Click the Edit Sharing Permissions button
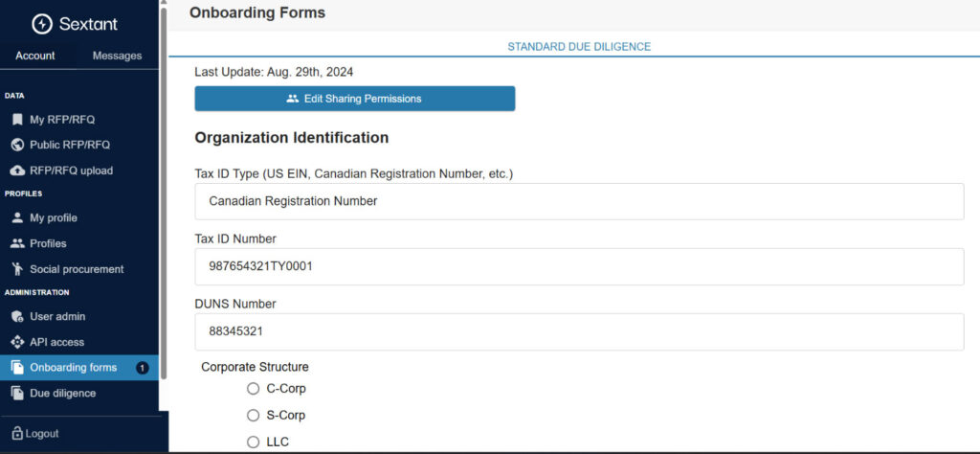Screen dimensions: 980x454 click(354, 99)
